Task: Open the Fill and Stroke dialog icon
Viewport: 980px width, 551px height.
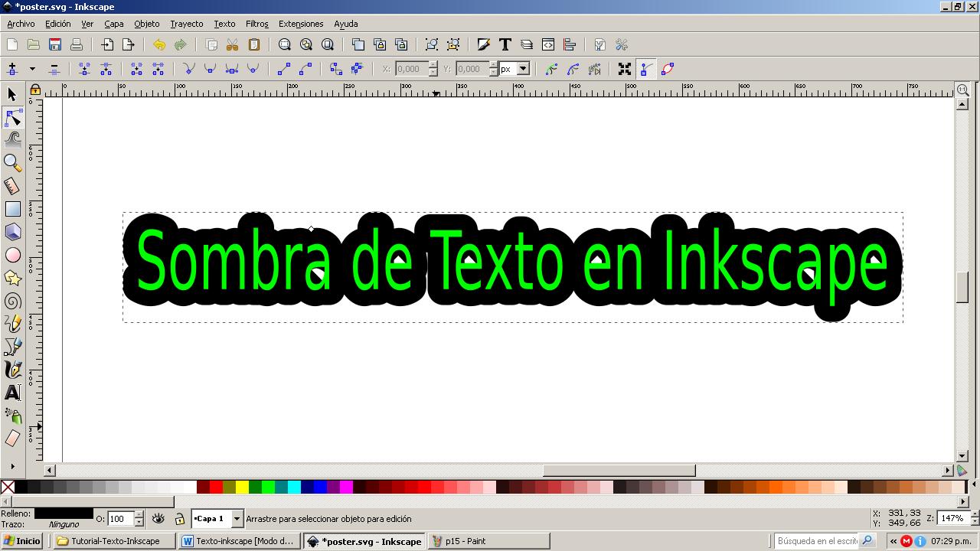Action: 484,45
